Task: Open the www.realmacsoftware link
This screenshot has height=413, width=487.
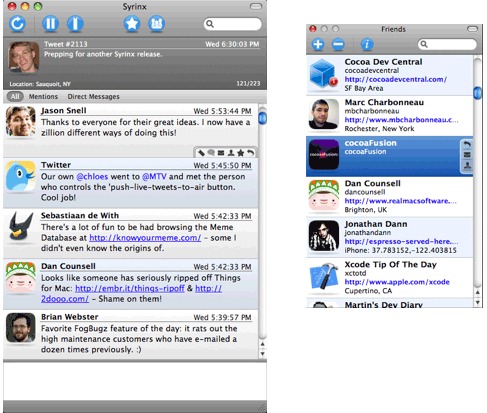Action: coord(400,201)
